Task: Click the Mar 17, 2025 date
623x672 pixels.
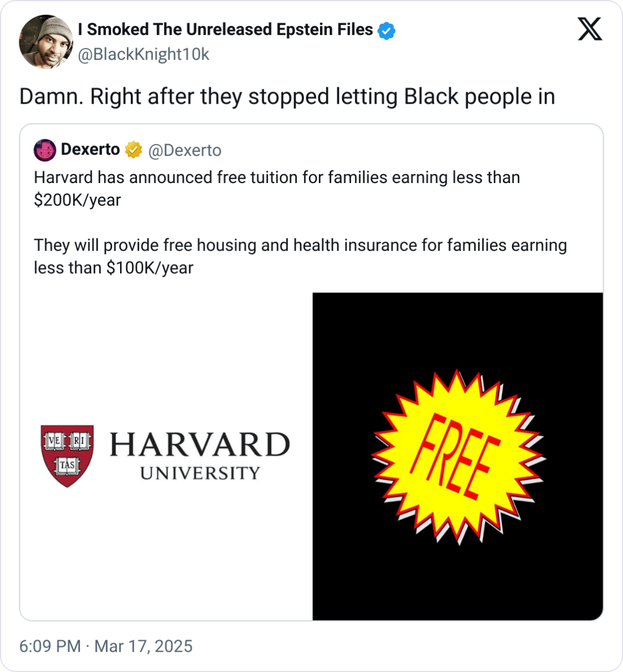Action: pyautogui.click(x=143, y=646)
